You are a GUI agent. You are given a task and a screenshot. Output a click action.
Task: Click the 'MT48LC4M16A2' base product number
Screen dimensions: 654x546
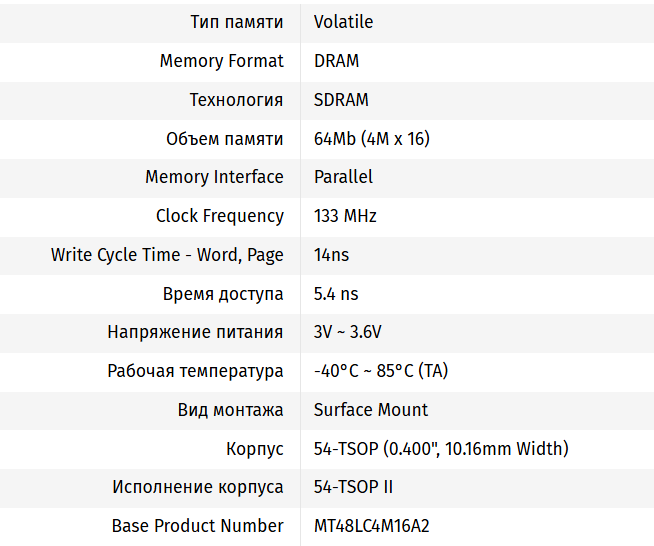[378, 526]
